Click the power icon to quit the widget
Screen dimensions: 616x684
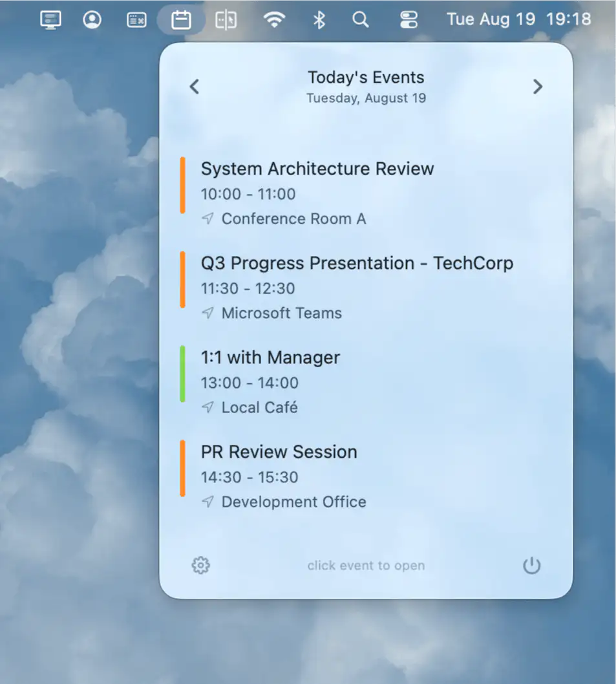[531, 565]
